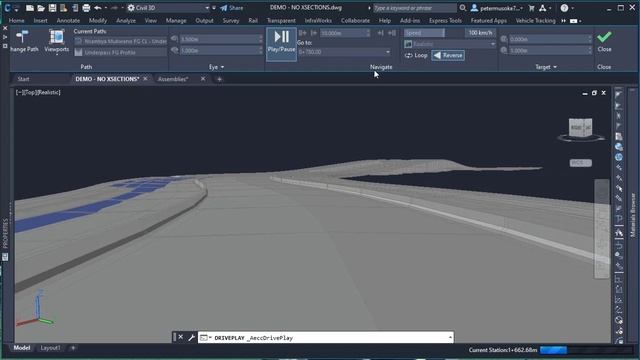Switch to the Assemblies file tab
Viewport: 640px width, 360px height.
pyautogui.click(x=173, y=79)
